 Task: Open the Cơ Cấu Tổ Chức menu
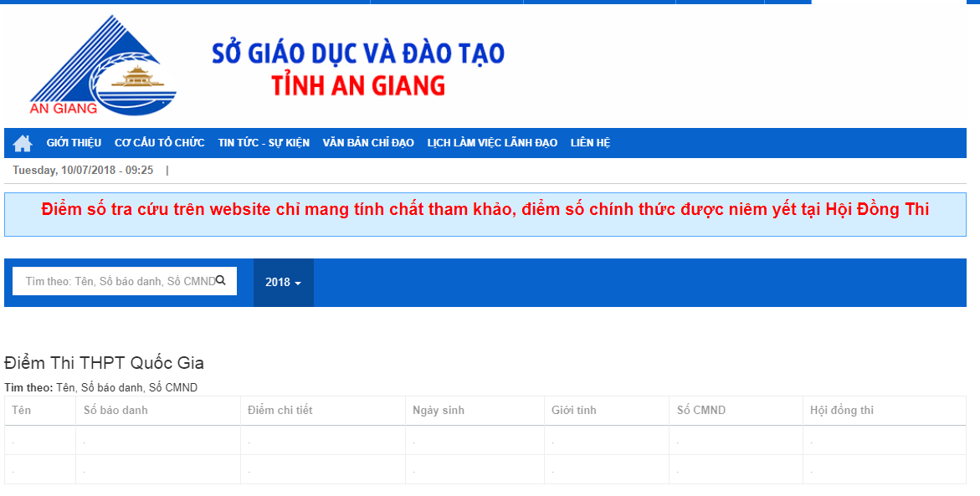pos(159,143)
